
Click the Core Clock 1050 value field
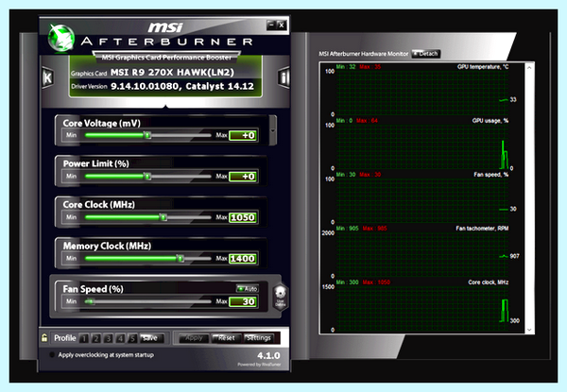(x=244, y=217)
